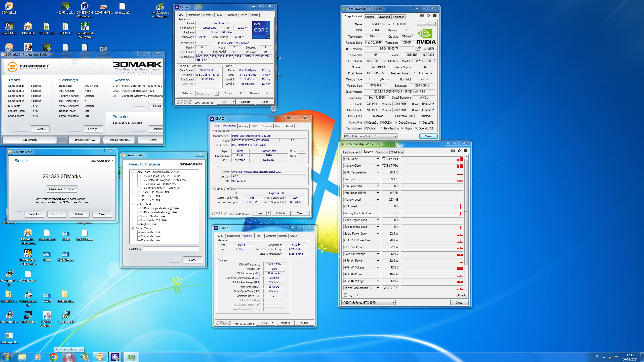
Task: Enable the Log to file checkbox
Action: pos(345,295)
